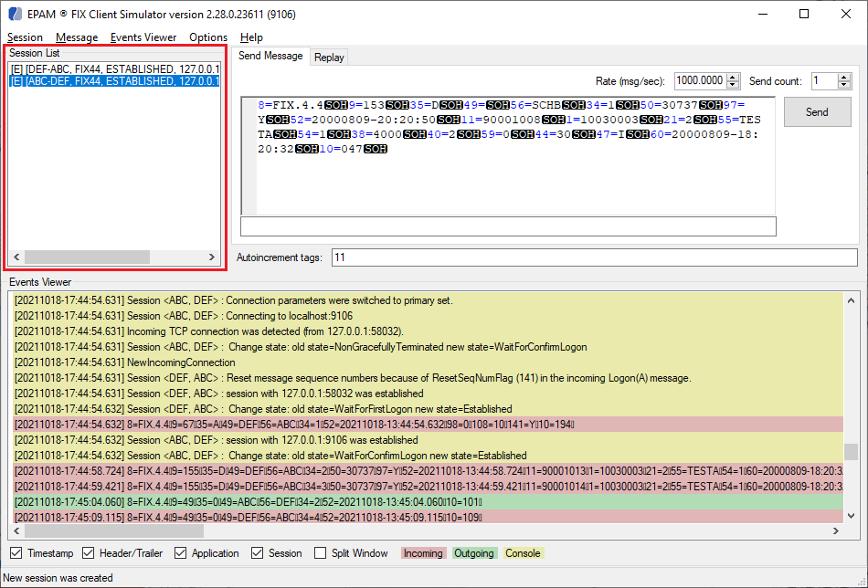Select the 'old state=WaitForConfirmLogon new state=Established' line
This screenshot has width=868, height=588.
click(428, 456)
